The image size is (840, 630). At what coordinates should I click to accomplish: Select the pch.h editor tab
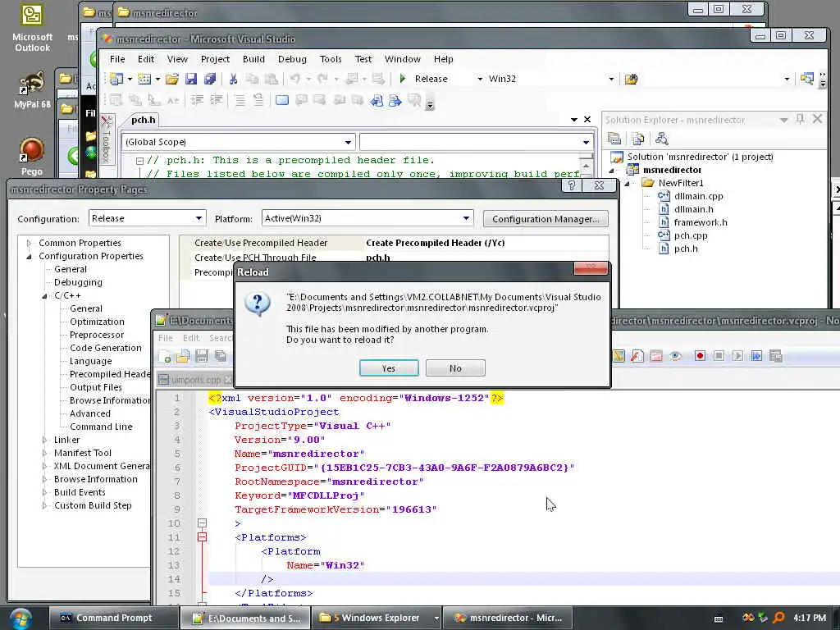tap(143, 120)
